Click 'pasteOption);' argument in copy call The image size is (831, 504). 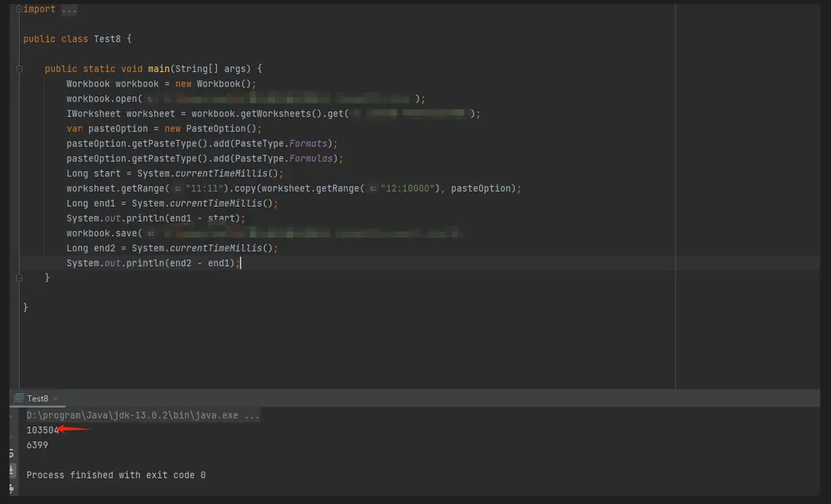point(486,188)
